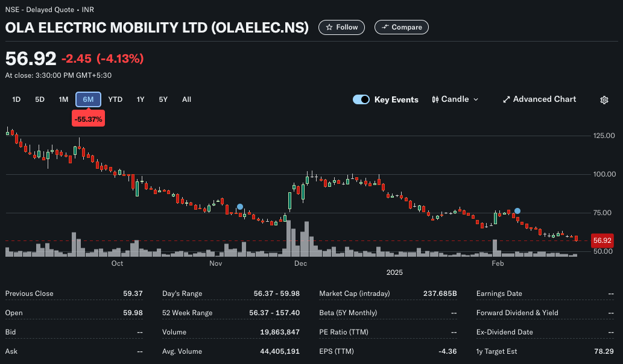Click the Feb label on chart axis

498,263
